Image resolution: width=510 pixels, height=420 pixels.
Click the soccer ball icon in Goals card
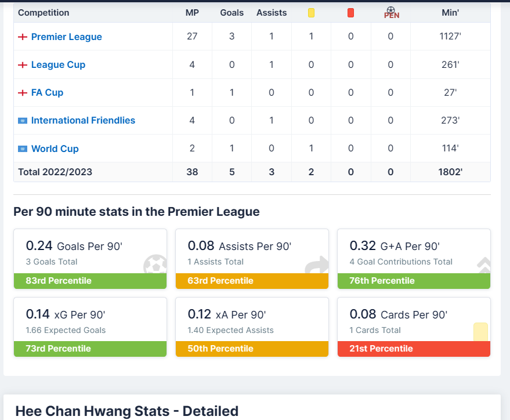coord(154,265)
